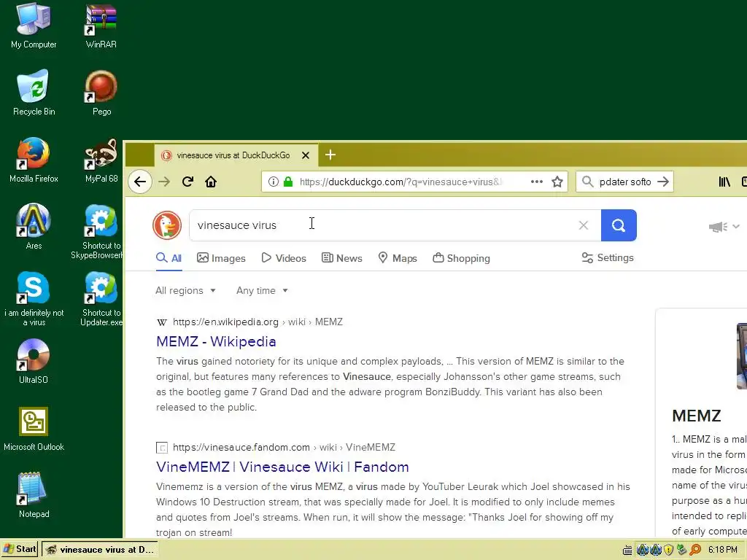Show site information icon in address bar
Viewport: 747px width, 560px height.
click(273, 182)
